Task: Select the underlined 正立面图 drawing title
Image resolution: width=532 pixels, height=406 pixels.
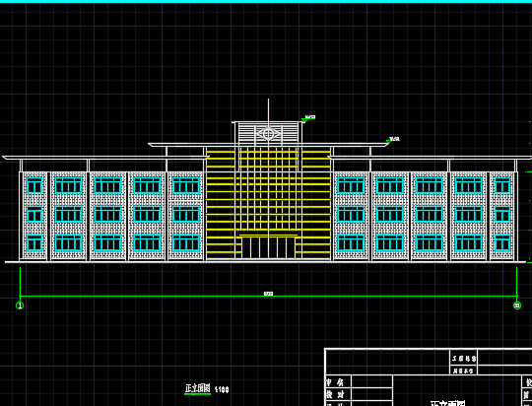Action: point(197,389)
